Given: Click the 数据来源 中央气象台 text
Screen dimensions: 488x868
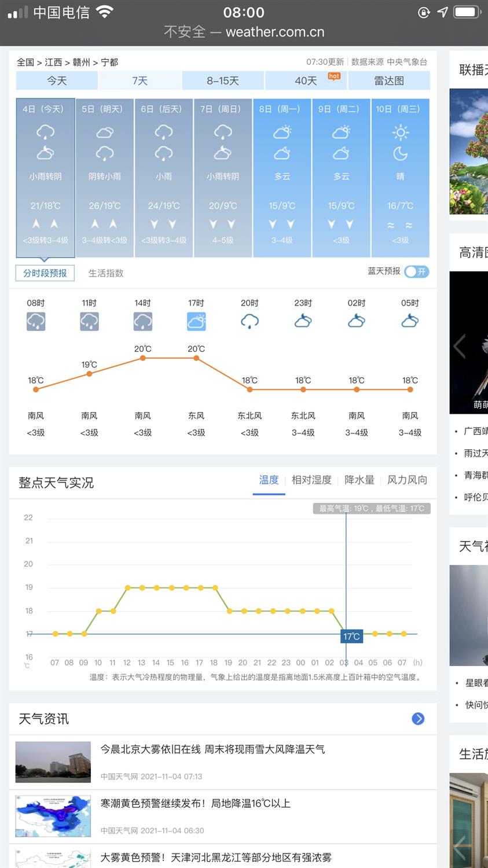Looking at the screenshot, I should (x=389, y=62).
